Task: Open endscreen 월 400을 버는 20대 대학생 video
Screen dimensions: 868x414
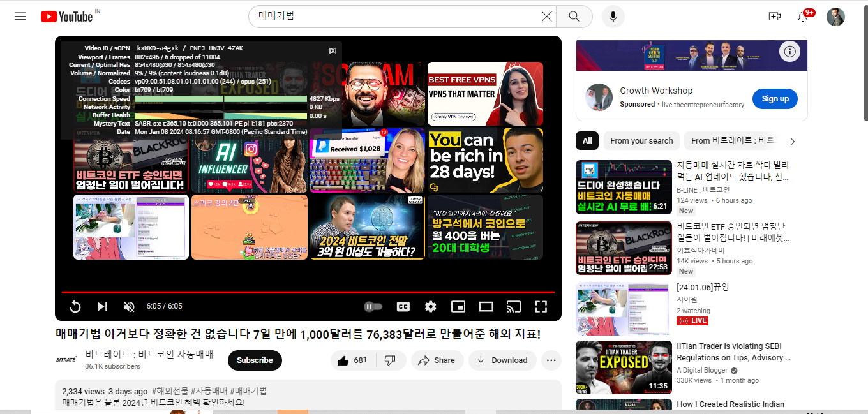Action: [485, 227]
